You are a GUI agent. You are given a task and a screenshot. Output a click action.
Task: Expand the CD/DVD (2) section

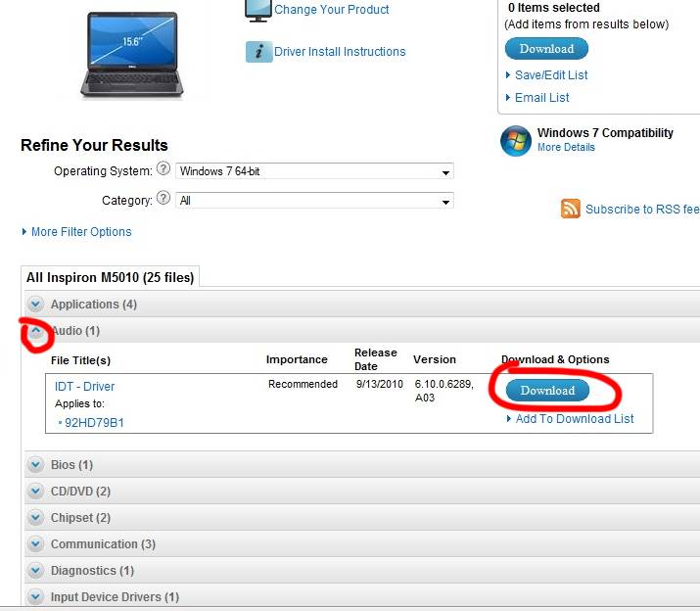35,492
